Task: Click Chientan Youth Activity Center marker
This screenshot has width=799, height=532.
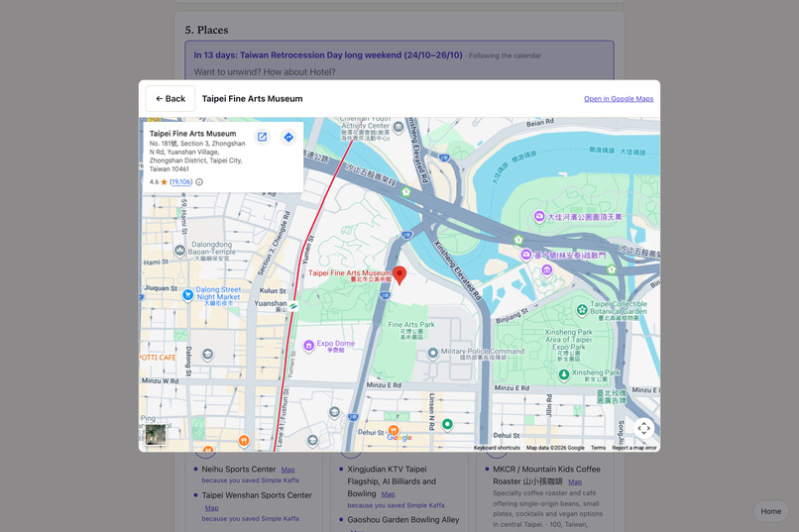Action: (399, 126)
